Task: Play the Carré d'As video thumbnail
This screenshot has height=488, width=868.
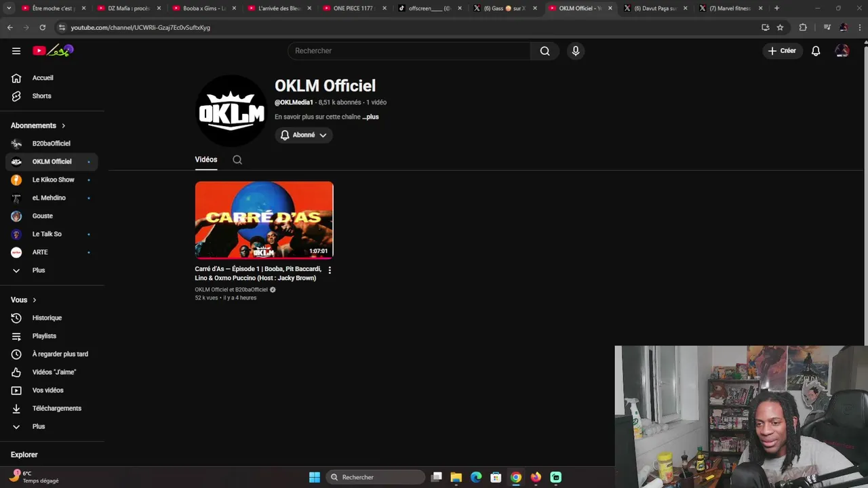Action: pos(264,220)
